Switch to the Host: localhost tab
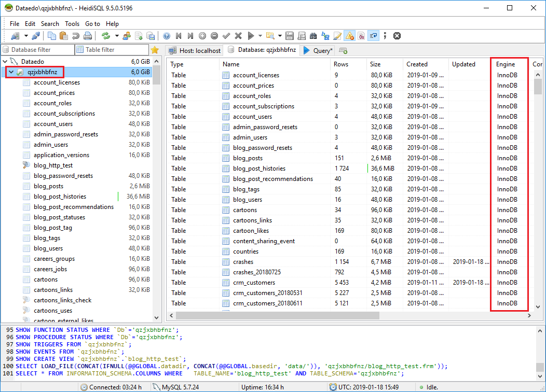The width and height of the screenshot is (546, 392). point(195,50)
